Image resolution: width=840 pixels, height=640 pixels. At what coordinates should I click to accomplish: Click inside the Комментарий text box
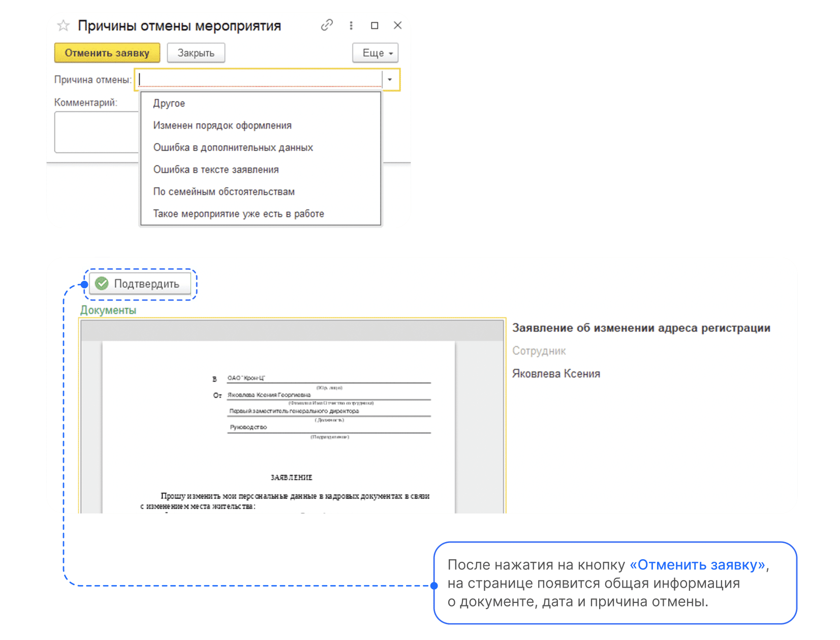97,132
